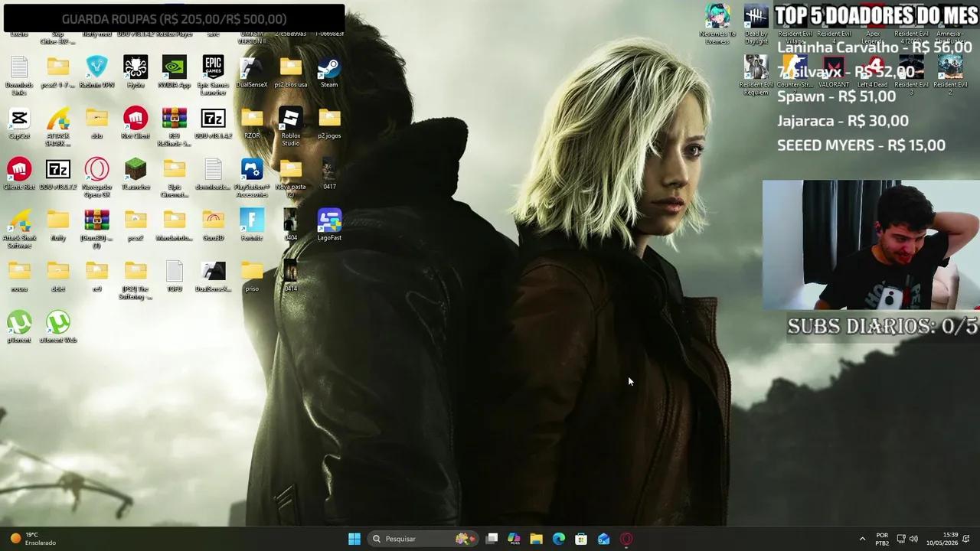Open Opera GX from the taskbar

(626, 539)
